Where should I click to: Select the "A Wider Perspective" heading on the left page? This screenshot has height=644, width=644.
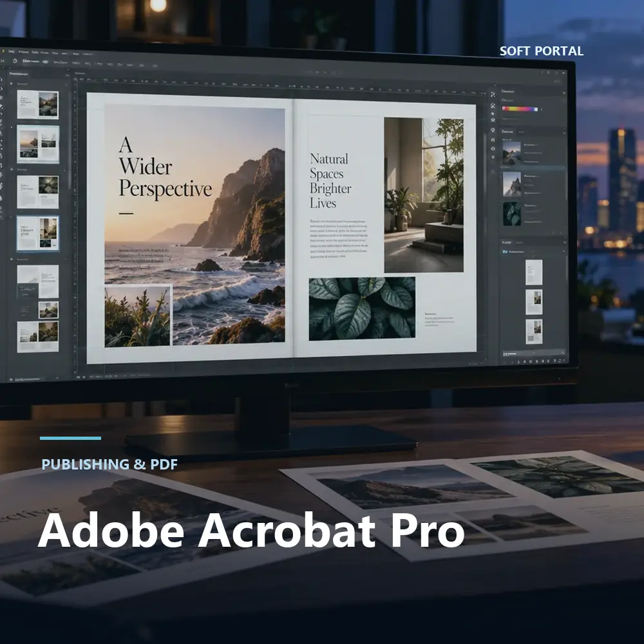(166, 167)
